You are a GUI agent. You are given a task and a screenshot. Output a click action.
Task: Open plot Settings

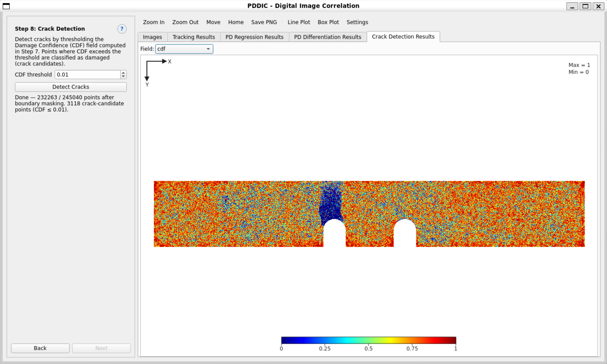click(357, 22)
